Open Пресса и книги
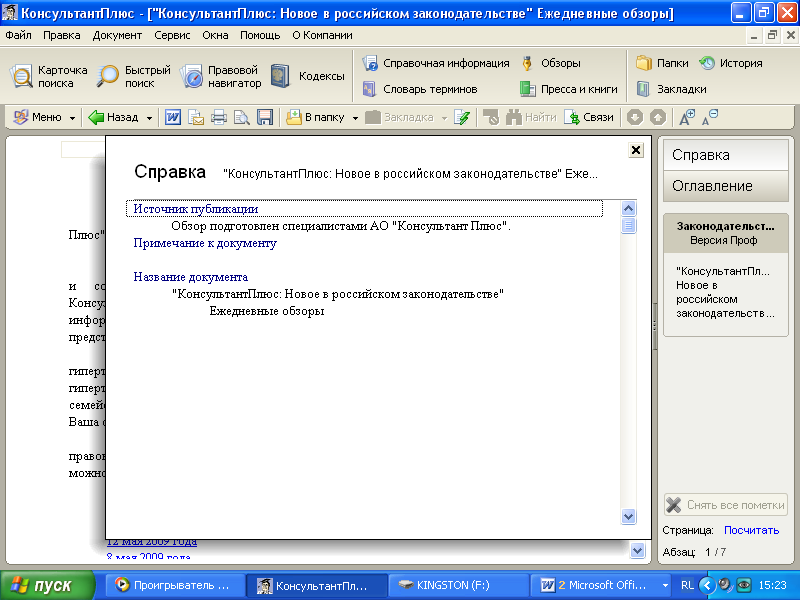This screenshot has width=800, height=600. click(569, 89)
